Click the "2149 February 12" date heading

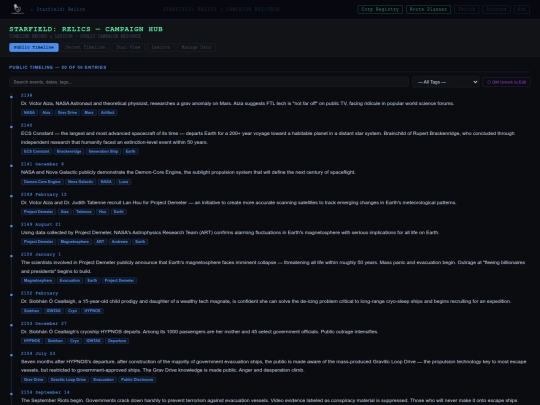44,195
